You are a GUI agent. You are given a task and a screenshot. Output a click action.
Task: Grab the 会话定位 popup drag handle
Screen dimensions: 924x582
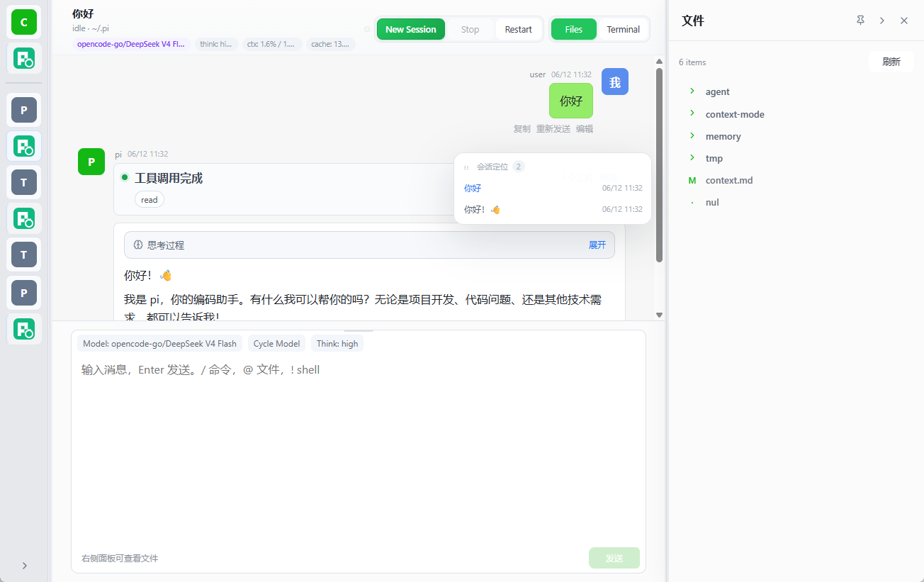(466, 167)
